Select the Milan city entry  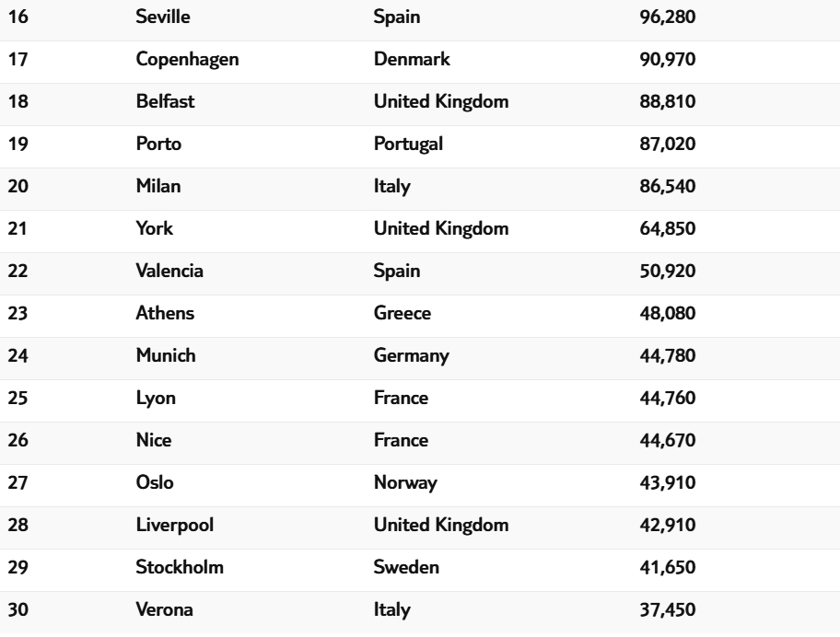158,187
